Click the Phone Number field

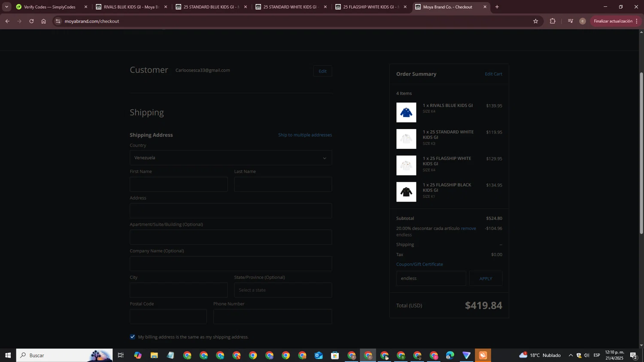tap(273, 317)
